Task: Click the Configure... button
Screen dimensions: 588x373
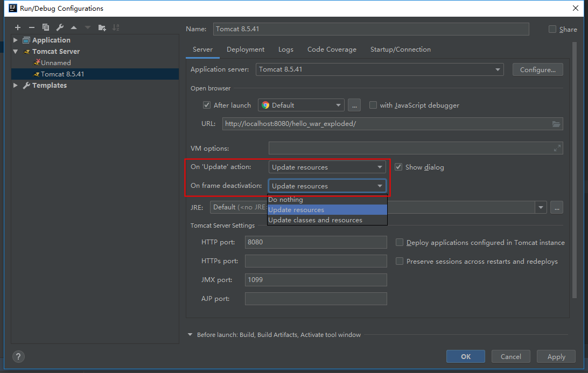Action: click(x=538, y=69)
